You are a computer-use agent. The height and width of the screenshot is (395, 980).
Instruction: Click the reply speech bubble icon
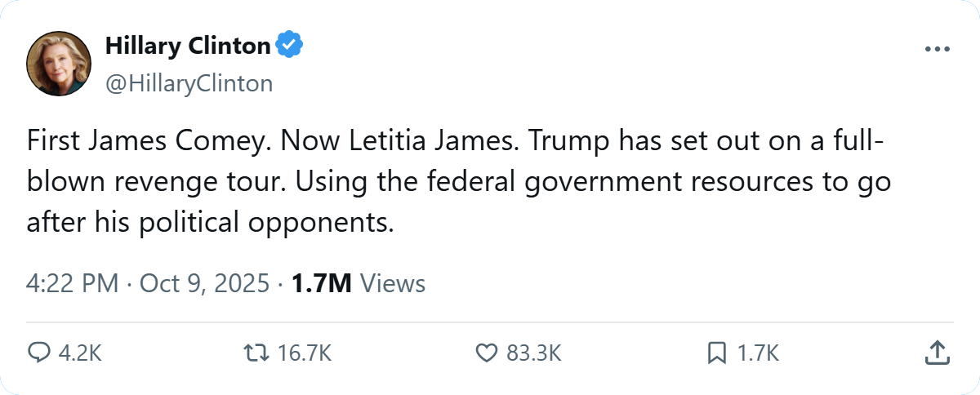[38, 353]
